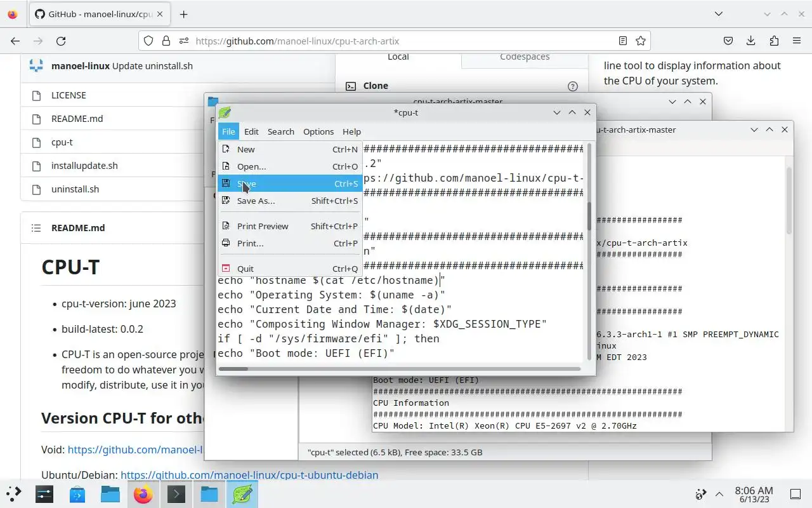Open the Help menu of the editor
Viewport: 812px width, 508px height.
pos(351,131)
